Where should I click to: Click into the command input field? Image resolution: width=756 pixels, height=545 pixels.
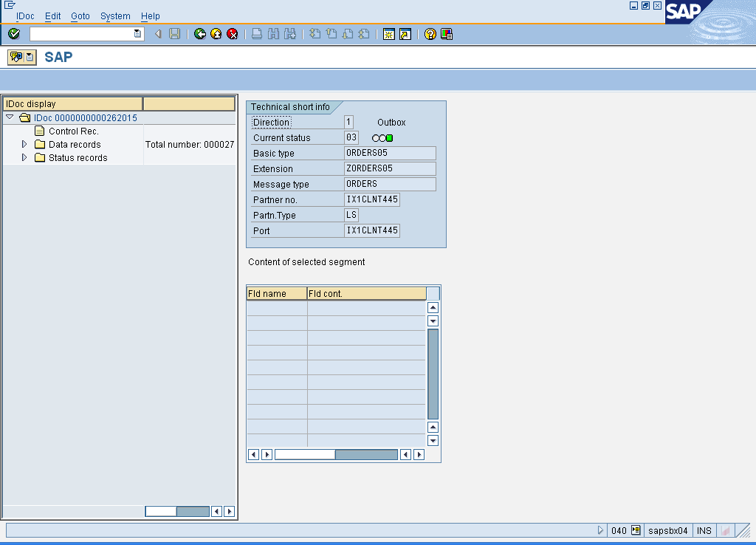coord(82,34)
